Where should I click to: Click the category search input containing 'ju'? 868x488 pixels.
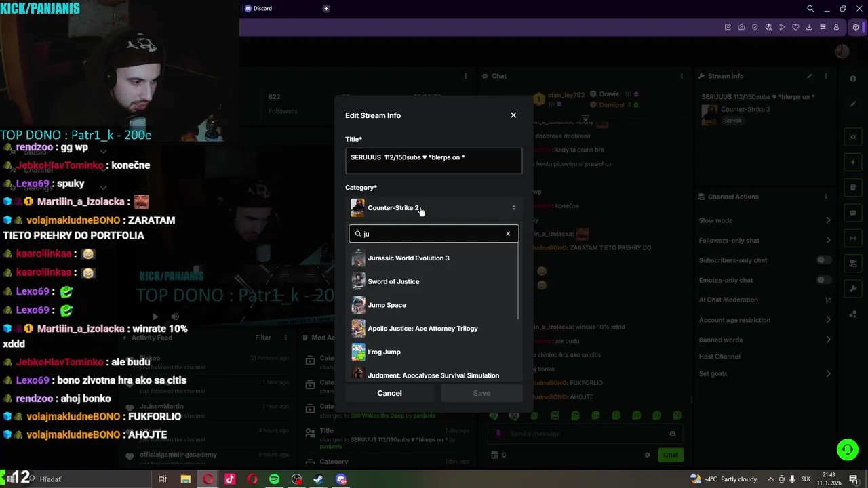coord(433,234)
